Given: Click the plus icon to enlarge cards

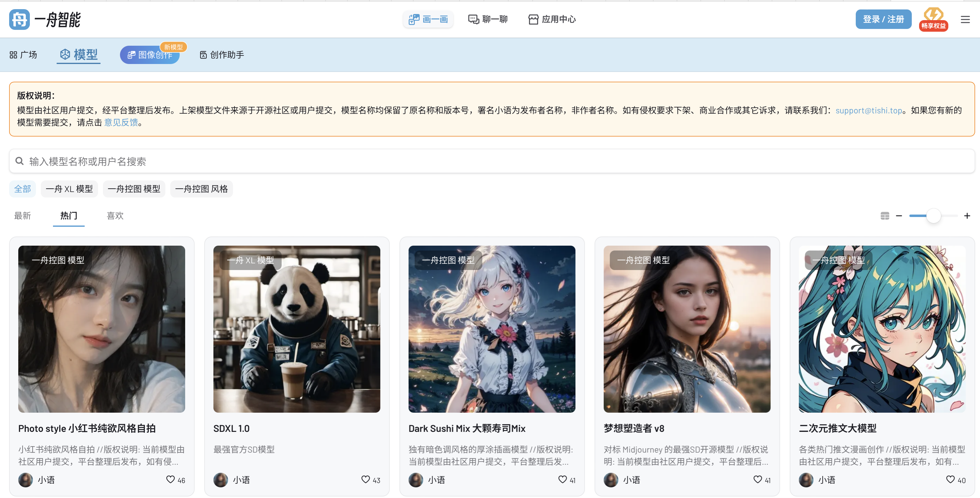Looking at the screenshot, I should pyautogui.click(x=967, y=216).
